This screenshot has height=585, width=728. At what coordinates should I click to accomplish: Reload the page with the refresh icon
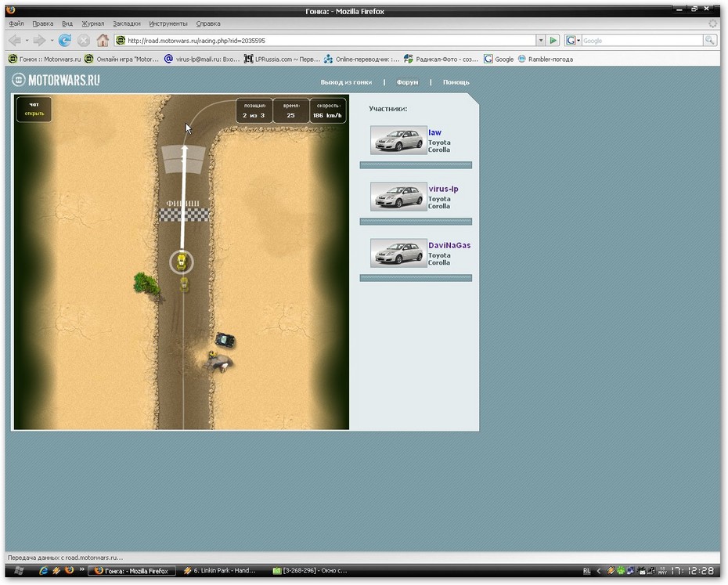(65, 41)
